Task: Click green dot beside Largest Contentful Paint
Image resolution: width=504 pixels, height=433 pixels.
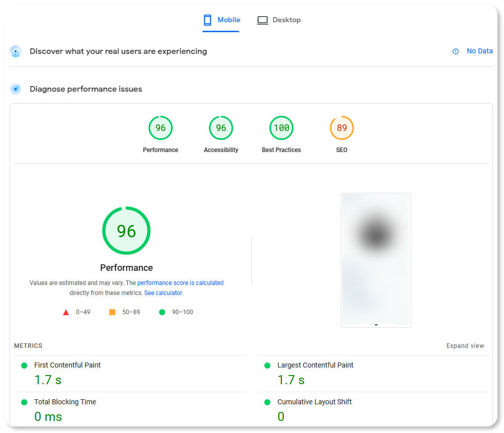Action: click(x=267, y=366)
